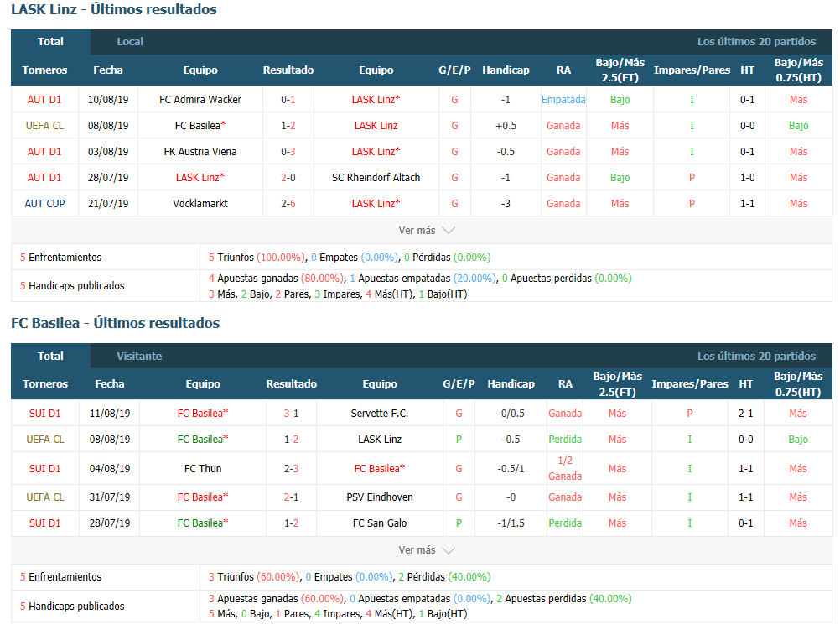Click the G/E/P header in LASK Linz table
Screen dimensions: 840x630
[x=455, y=70]
